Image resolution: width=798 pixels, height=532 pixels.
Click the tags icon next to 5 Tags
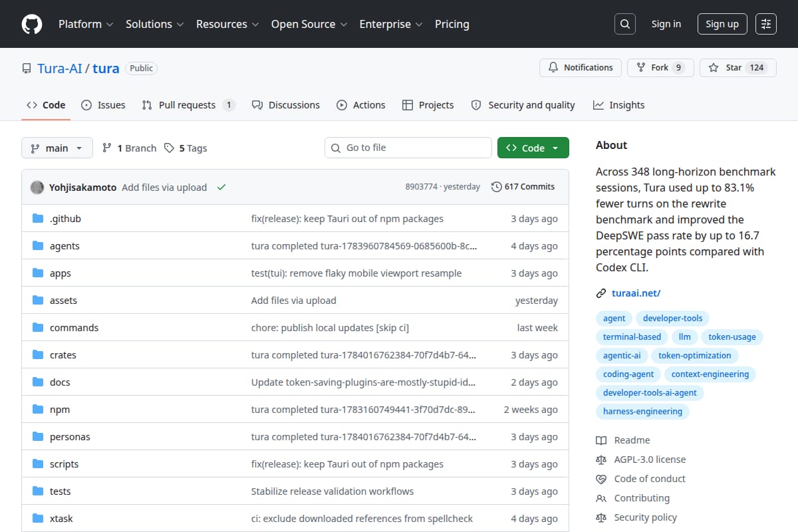(170, 148)
